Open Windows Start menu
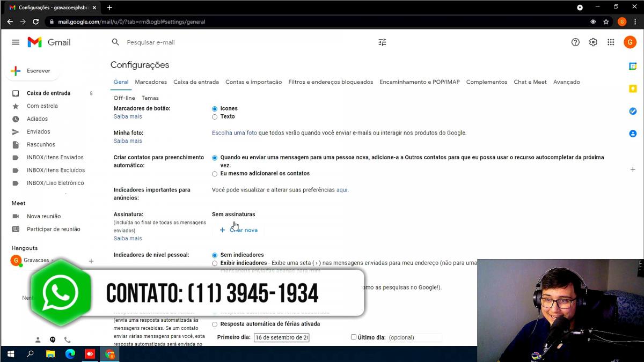 coord(10,354)
